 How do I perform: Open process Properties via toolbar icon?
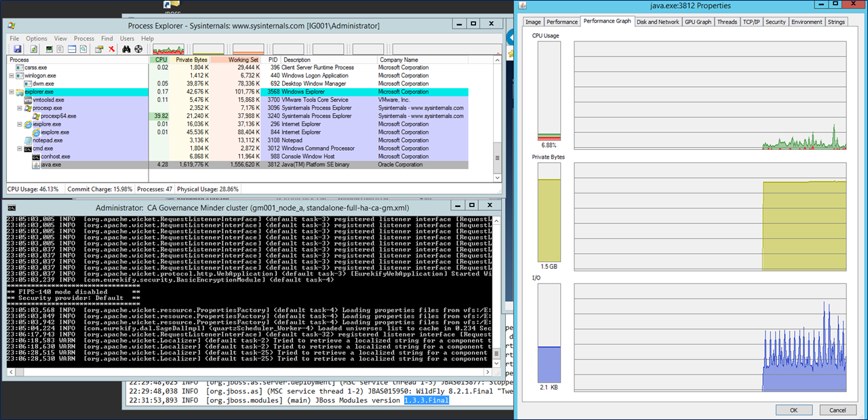click(99, 49)
